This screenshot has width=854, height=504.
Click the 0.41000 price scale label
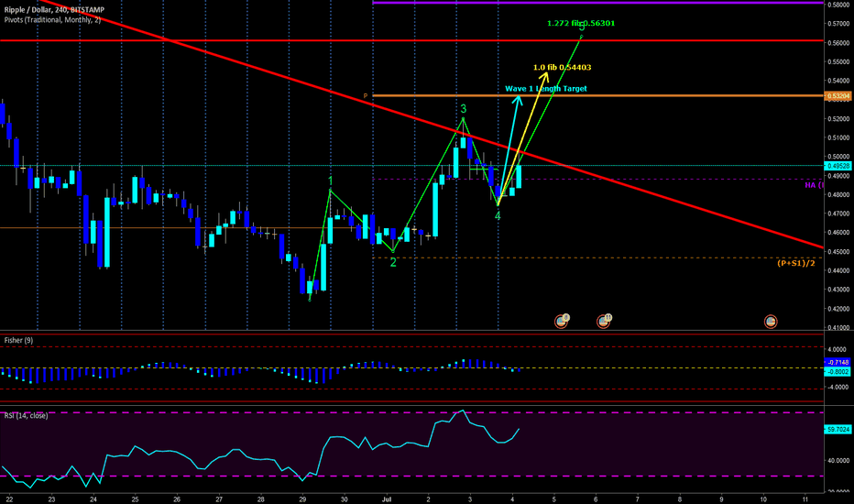(840, 328)
